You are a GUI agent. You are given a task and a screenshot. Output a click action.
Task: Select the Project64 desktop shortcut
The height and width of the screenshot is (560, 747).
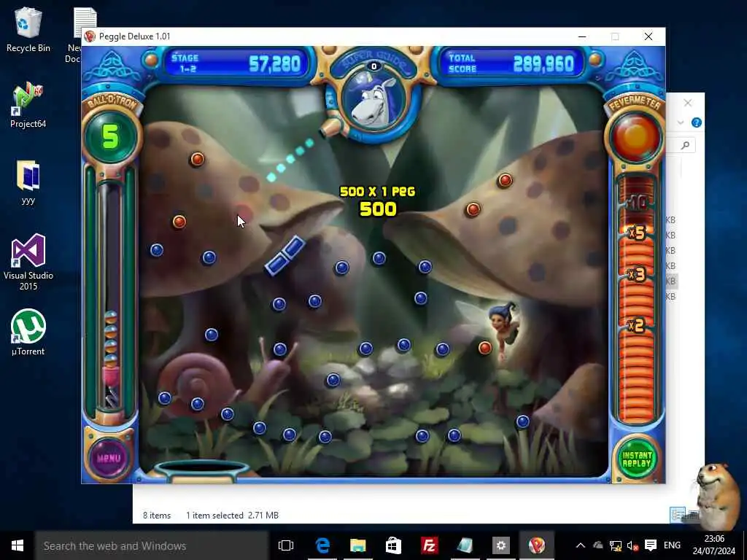click(28, 105)
